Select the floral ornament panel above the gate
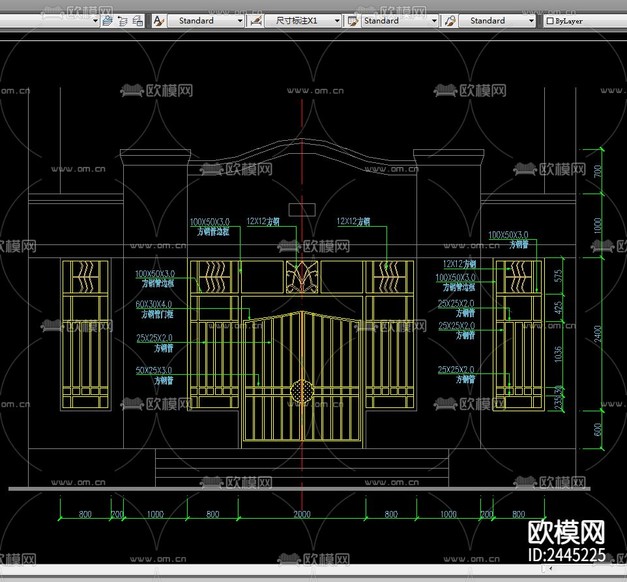Image resolution: width=627 pixels, height=582 pixels. tap(302, 277)
